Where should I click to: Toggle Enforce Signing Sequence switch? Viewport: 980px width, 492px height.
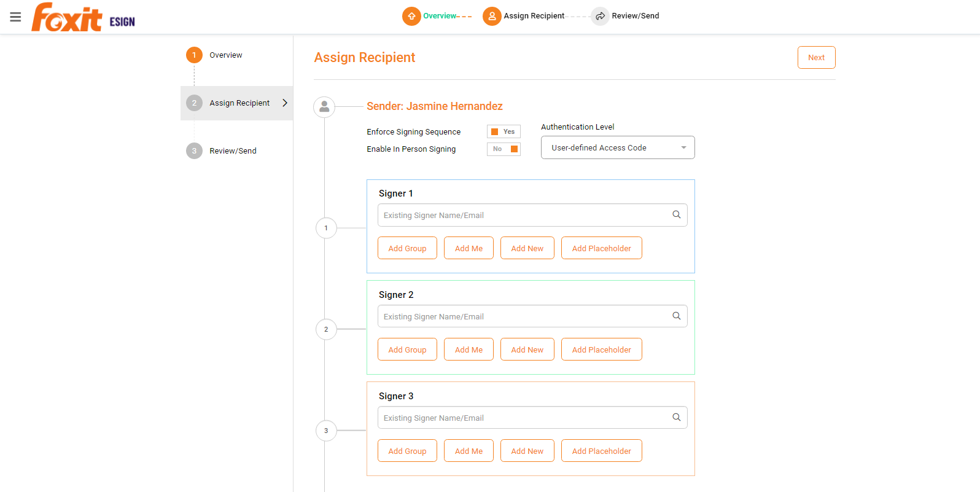point(504,131)
